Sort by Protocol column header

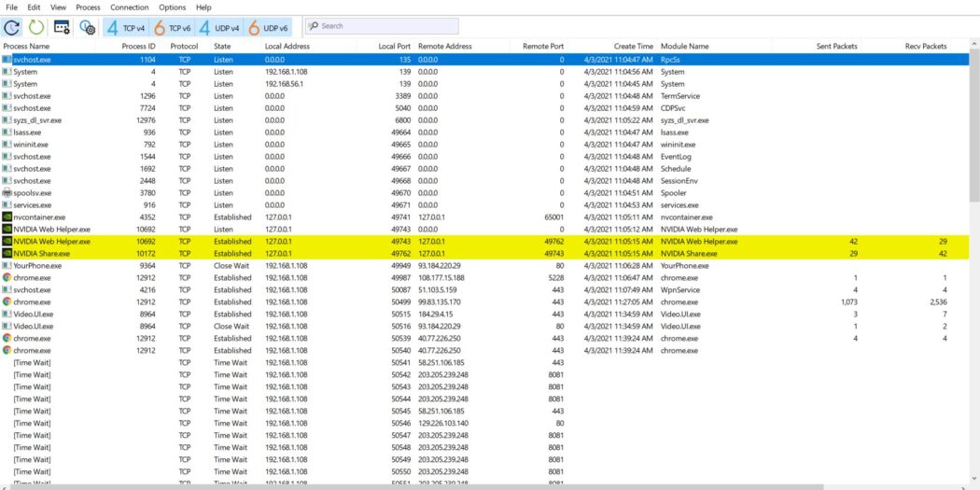click(185, 47)
